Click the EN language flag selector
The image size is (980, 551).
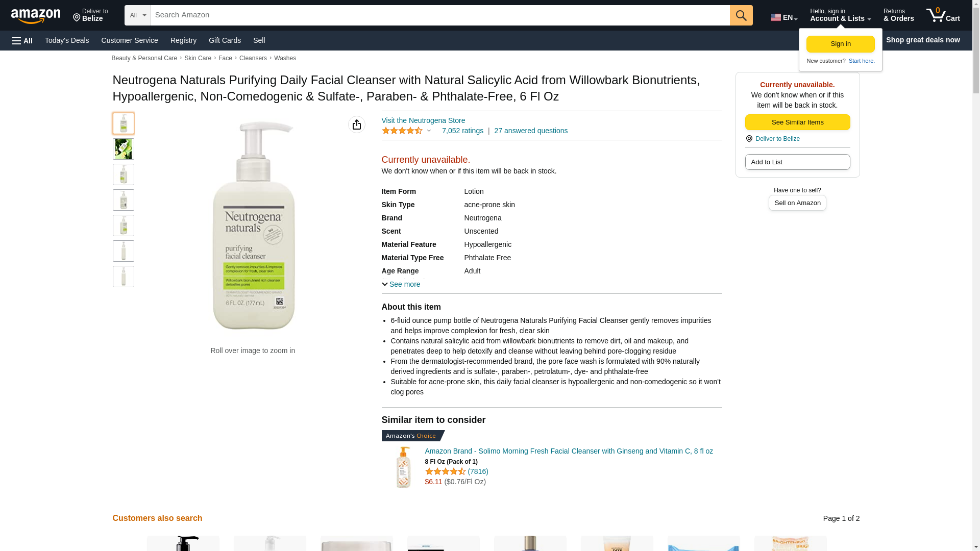click(783, 17)
